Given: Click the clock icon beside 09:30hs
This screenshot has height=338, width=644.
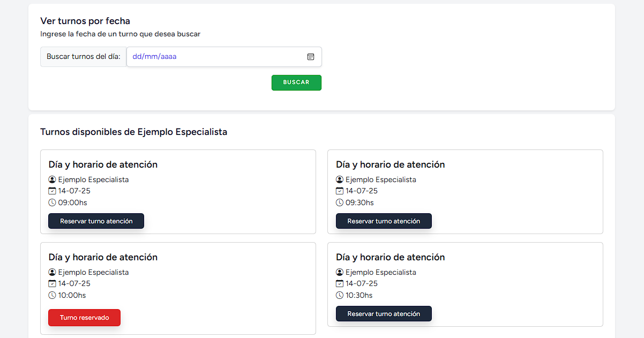Looking at the screenshot, I should pos(340,203).
